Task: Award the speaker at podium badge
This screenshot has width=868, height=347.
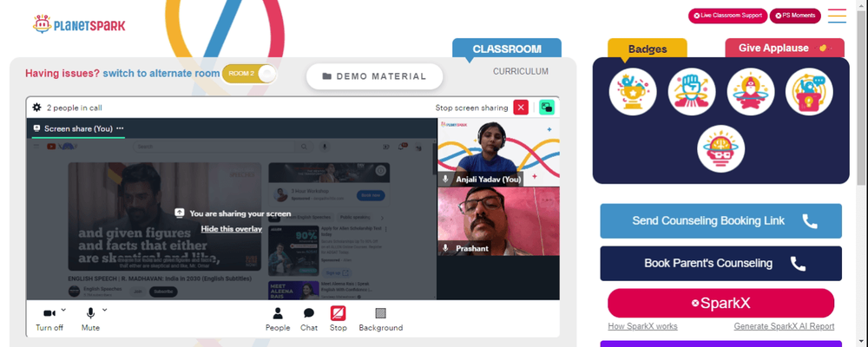Action: click(809, 92)
